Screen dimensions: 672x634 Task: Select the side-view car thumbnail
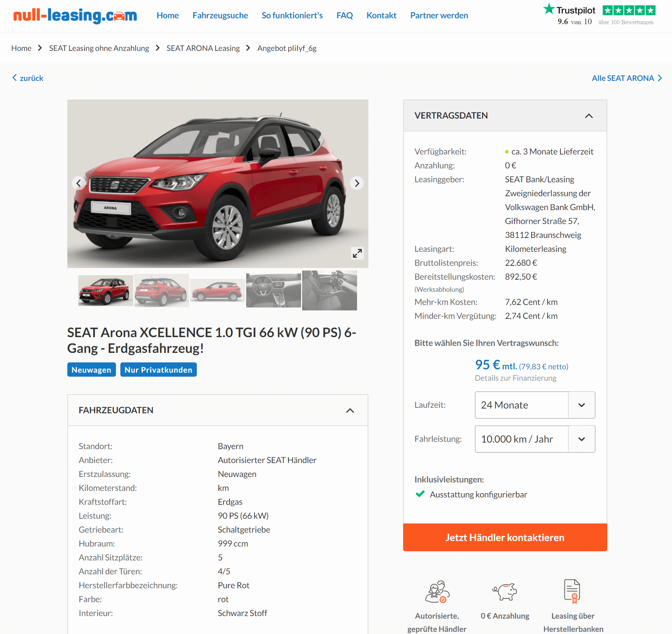(217, 290)
